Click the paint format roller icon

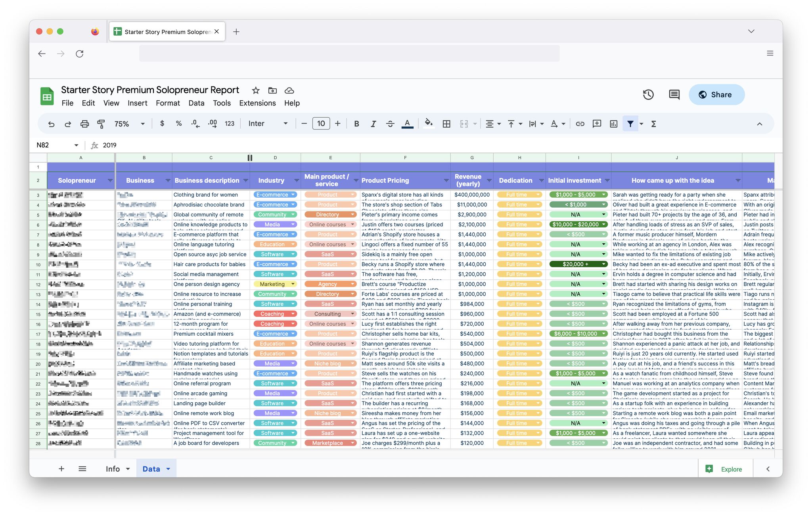pyautogui.click(x=101, y=124)
